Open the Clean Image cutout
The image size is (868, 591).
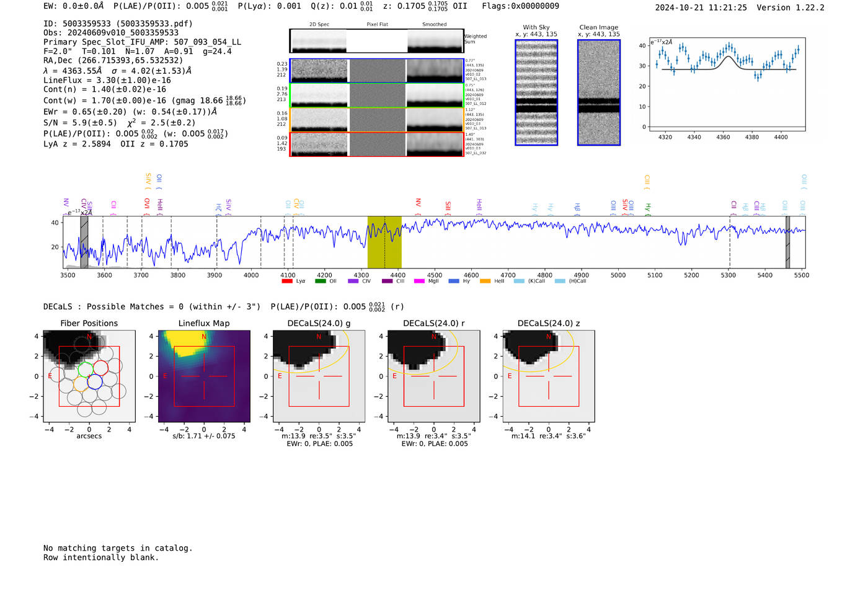tap(598, 92)
